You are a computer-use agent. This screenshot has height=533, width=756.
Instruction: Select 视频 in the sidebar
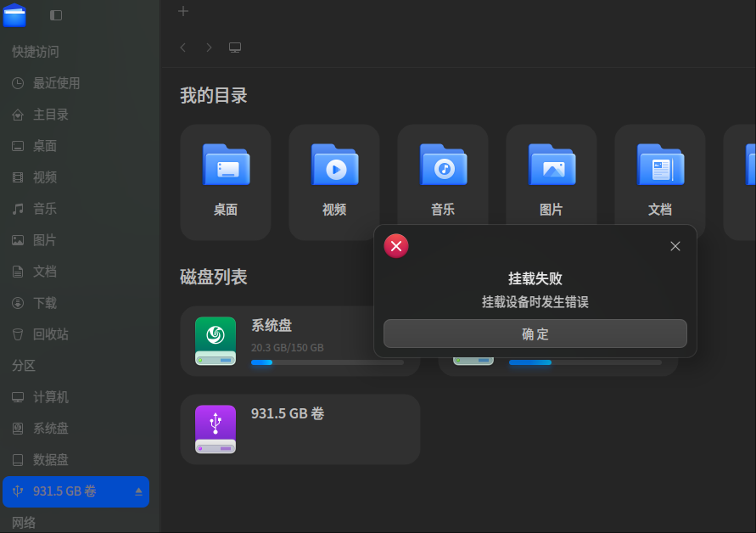pos(76,177)
